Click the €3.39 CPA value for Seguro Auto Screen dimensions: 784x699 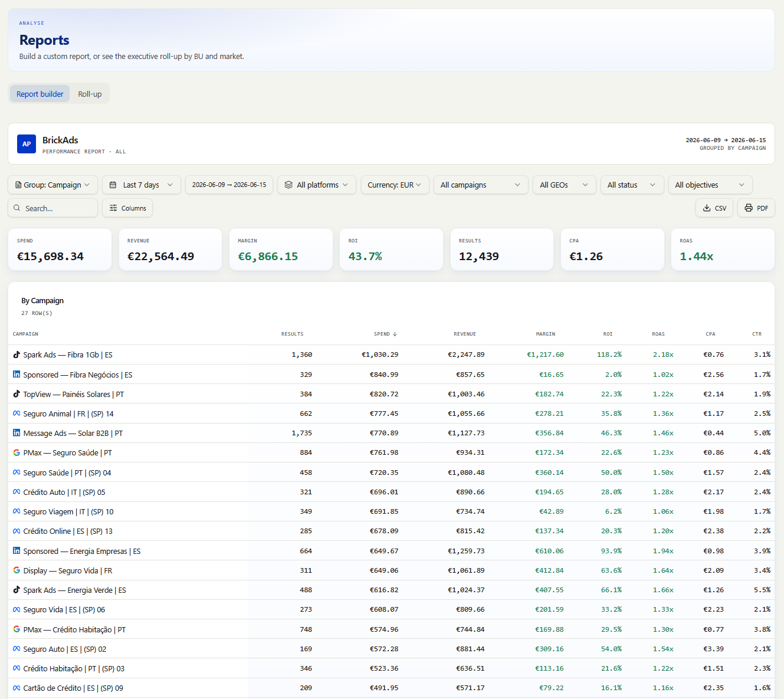[713, 649]
